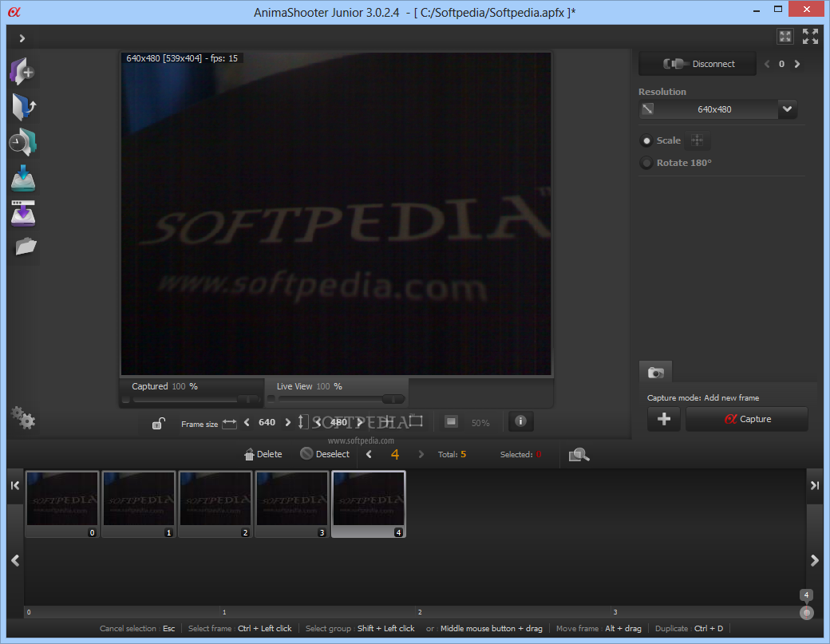Expand the top-left panel chevron
The width and height of the screenshot is (830, 644).
pyautogui.click(x=22, y=38)
